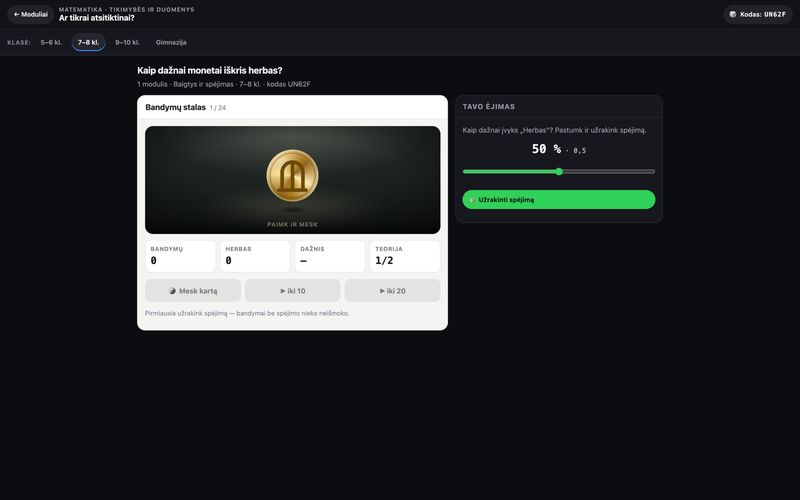
Task: Lock the guess with Užrakinti spėjimą
Action: [x=559, y=199]
